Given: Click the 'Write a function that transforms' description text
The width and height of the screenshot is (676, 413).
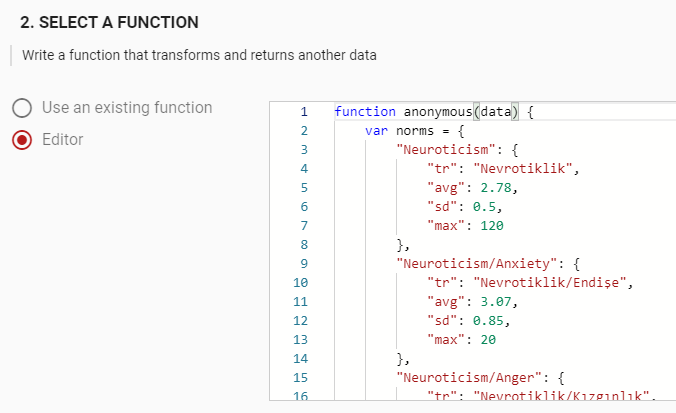Looking at the screenshot, I should click(199, 55).
